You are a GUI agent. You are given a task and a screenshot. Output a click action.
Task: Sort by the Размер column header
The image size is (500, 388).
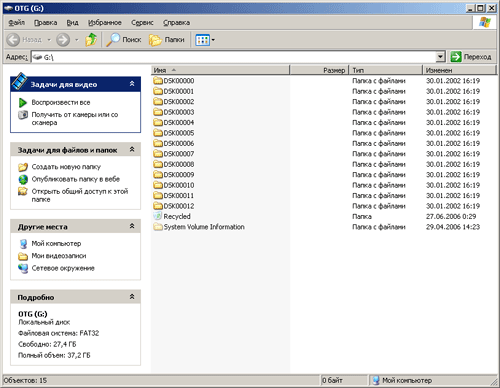(x=319, y=70)
